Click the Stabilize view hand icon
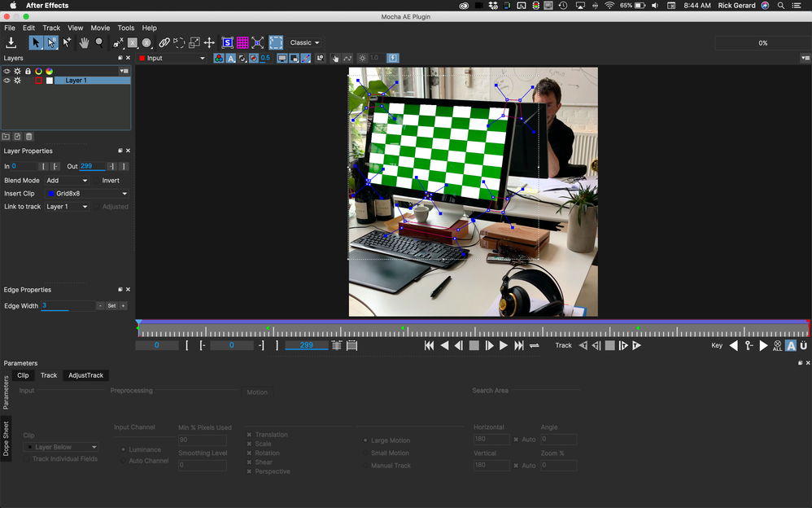This screenshot has height=508, width=812. click(335, 58)
